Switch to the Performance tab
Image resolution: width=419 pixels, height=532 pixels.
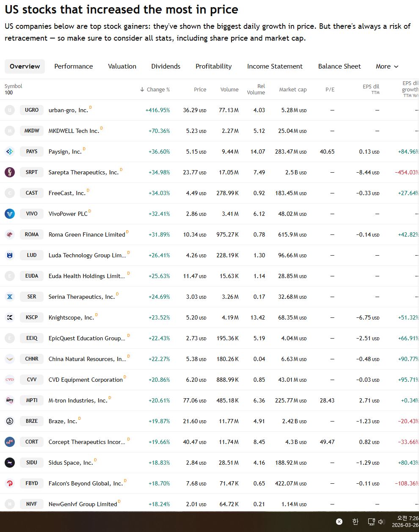74,66
